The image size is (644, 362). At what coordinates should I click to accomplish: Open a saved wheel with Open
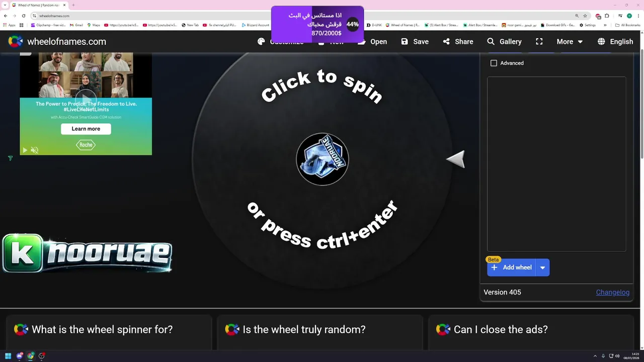pos(372,42)
